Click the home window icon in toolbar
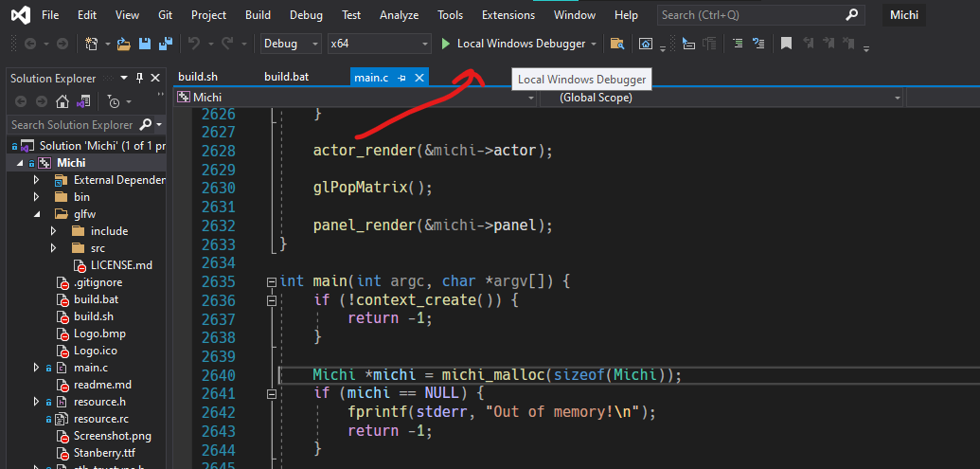Viewport: 980px width, 469px height. [646, 44]
